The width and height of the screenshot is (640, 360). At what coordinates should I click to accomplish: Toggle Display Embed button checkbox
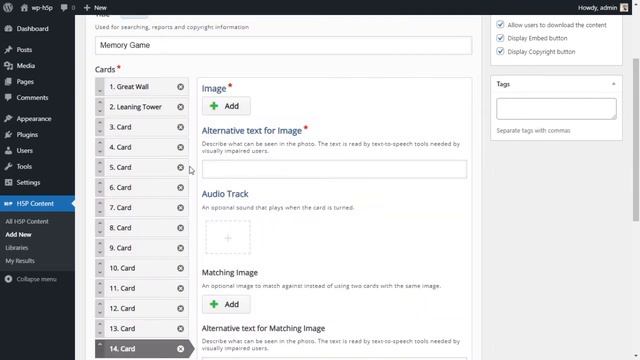(x=500, y=38)
